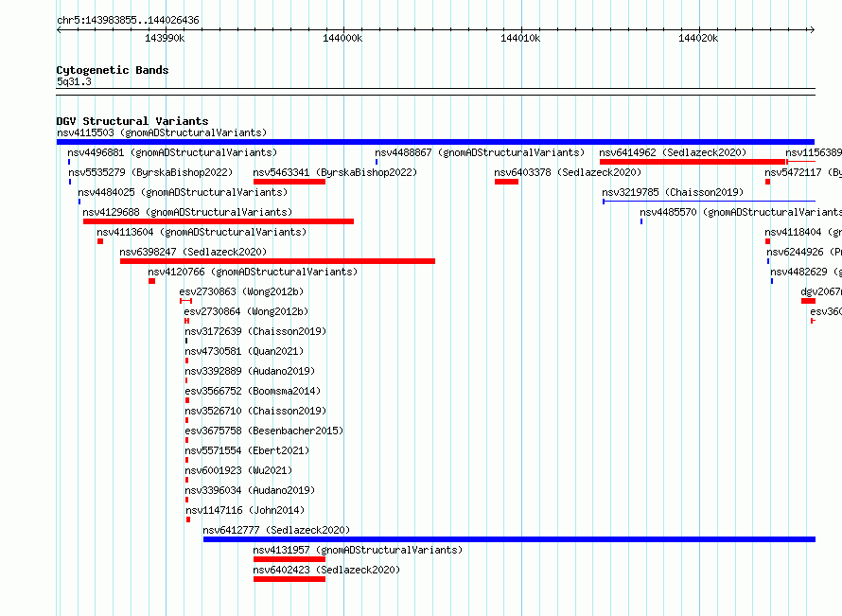
Task: Open nsv6403378 (Sedlazeck2020) label
Action: (568, 172)
